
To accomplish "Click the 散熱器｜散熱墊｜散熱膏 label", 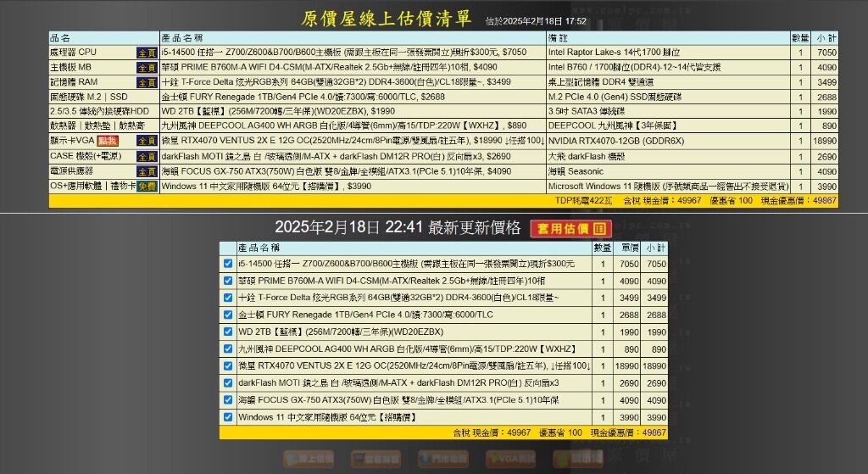I will click(97, 125).
